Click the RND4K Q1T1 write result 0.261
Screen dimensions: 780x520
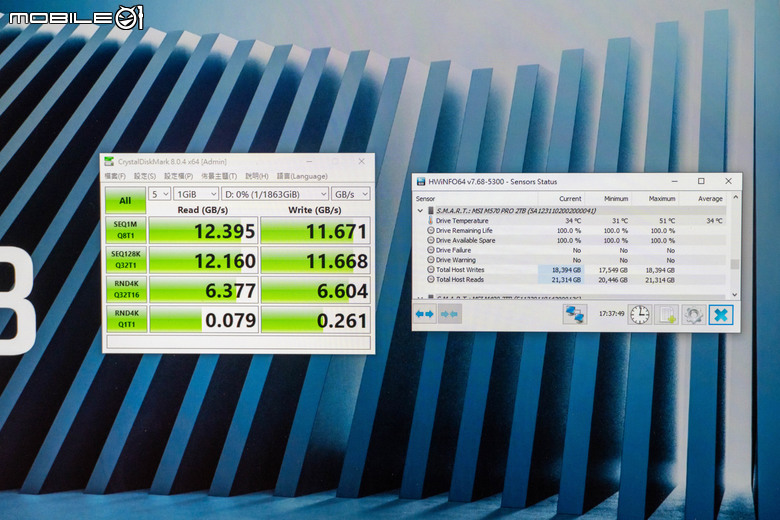[315, 320]
